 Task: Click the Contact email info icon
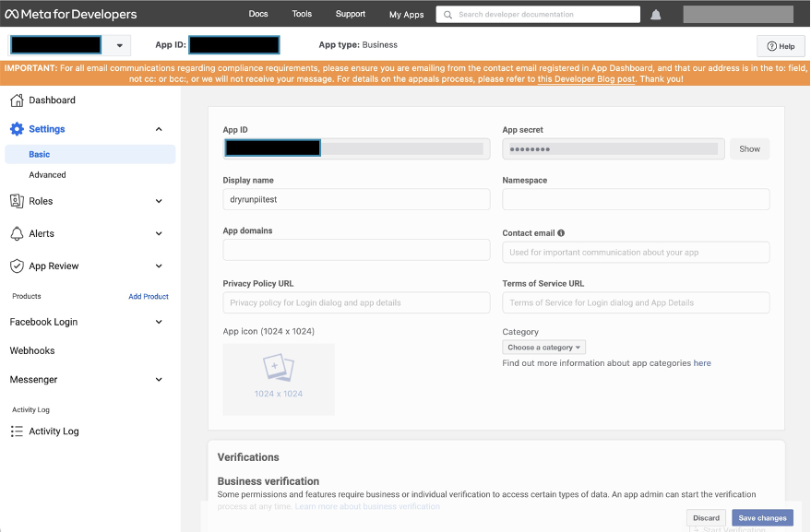pyautogui.click(x=561, y=233)
